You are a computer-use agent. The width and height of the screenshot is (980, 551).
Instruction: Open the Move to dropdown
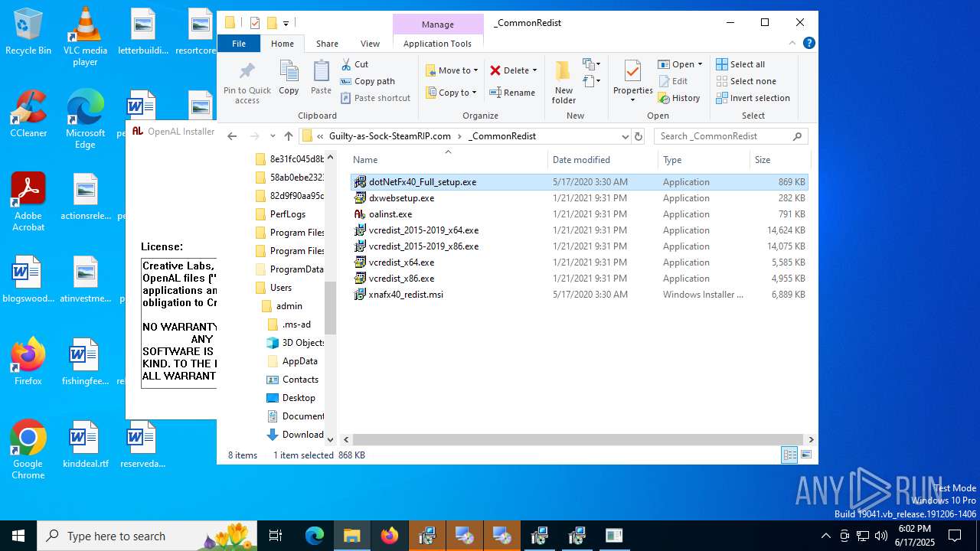click(452, 70)
